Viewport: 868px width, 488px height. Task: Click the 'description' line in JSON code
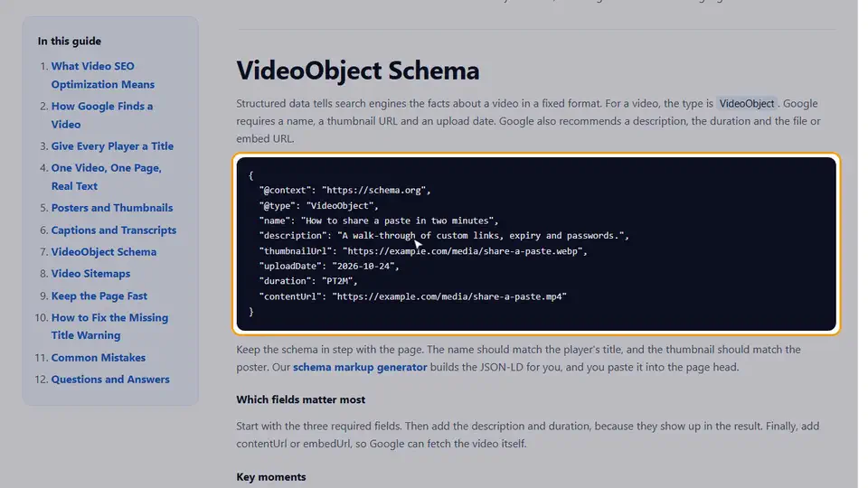tap(444, 236)
